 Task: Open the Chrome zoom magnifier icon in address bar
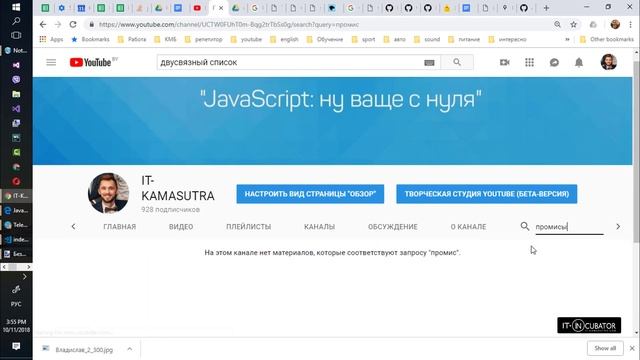coord(558,24)
